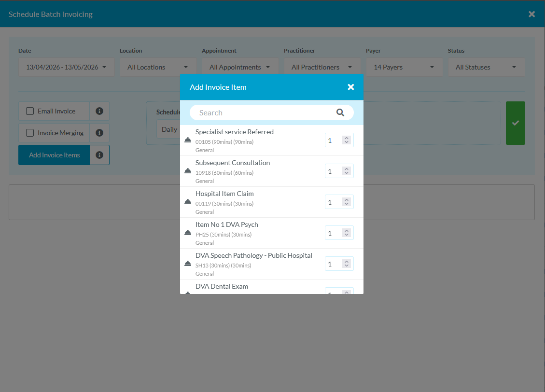
Task: Close the Schedule Batch Invoicing window
Action: [x=531, y=14]
